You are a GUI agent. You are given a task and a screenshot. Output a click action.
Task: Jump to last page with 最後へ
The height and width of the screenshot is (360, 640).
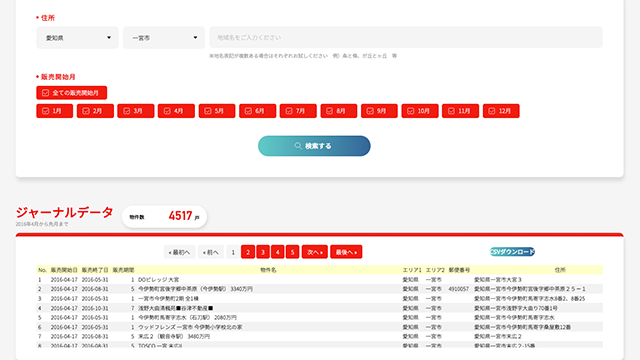tap(346, 252)
